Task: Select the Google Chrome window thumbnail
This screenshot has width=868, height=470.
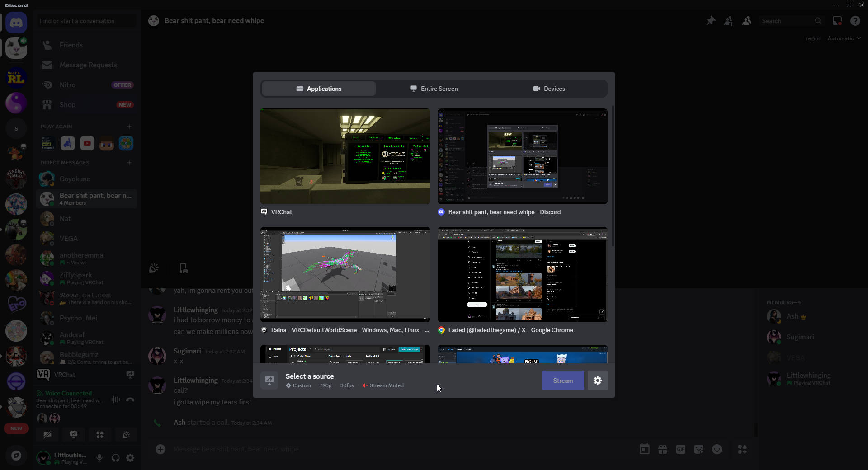Action: [522, 275]
